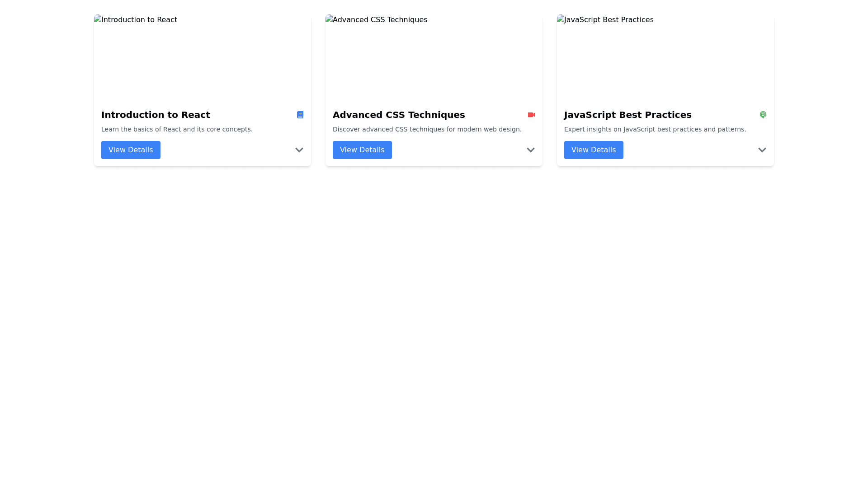
Task: Expand the Advanced CSS Techniques card chevron
Action: (x=530, y=150)
